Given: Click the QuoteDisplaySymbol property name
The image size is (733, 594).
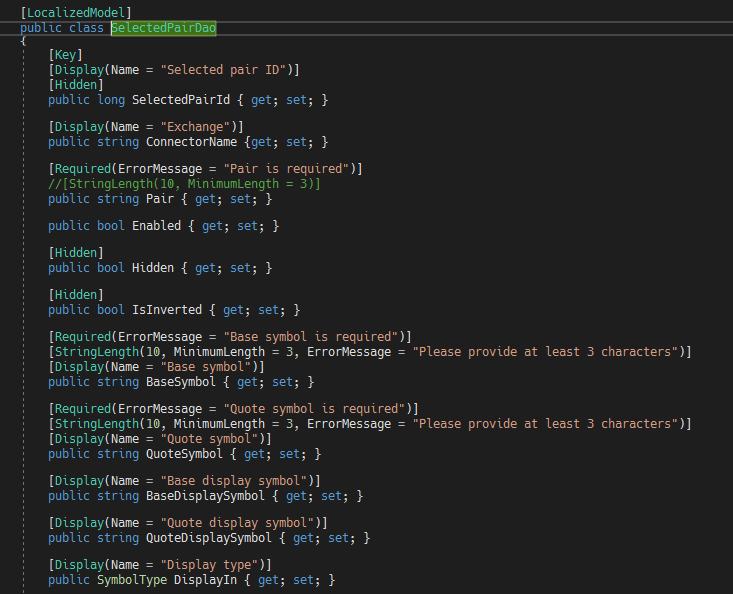Looking at the screenshot, I should point(209,538).
